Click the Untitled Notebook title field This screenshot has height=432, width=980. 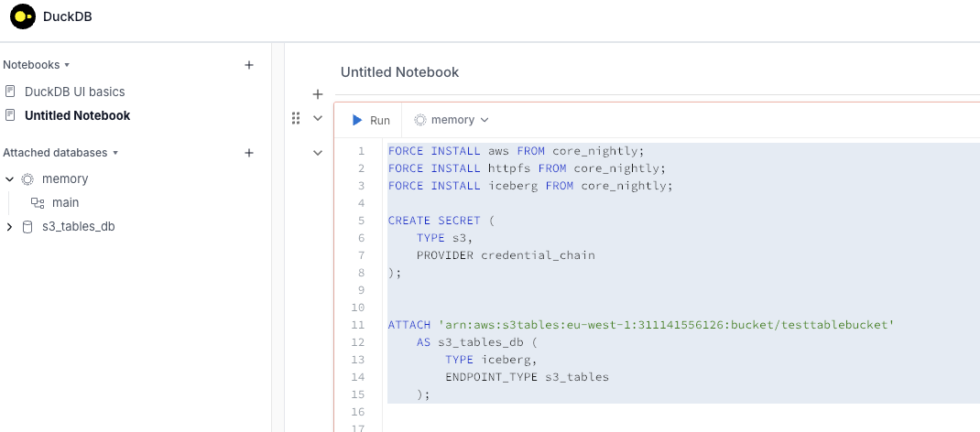tap(399, 72)
